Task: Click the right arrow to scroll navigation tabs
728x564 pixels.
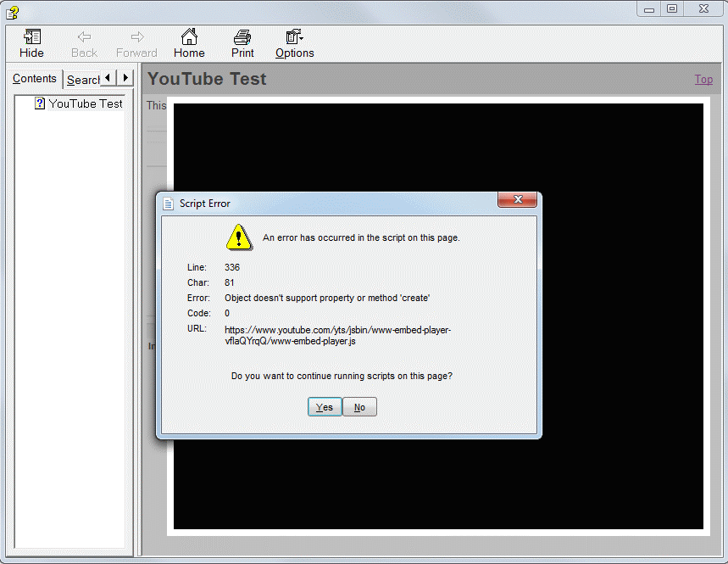Action: pos(125,78)
